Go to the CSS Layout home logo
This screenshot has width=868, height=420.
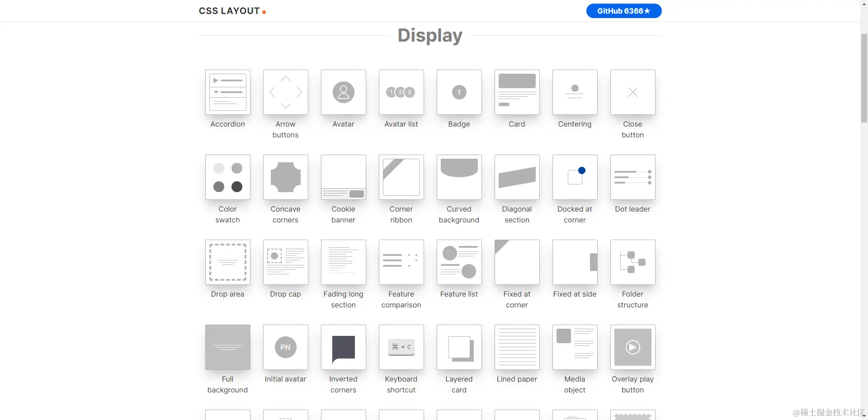(232, 11)
